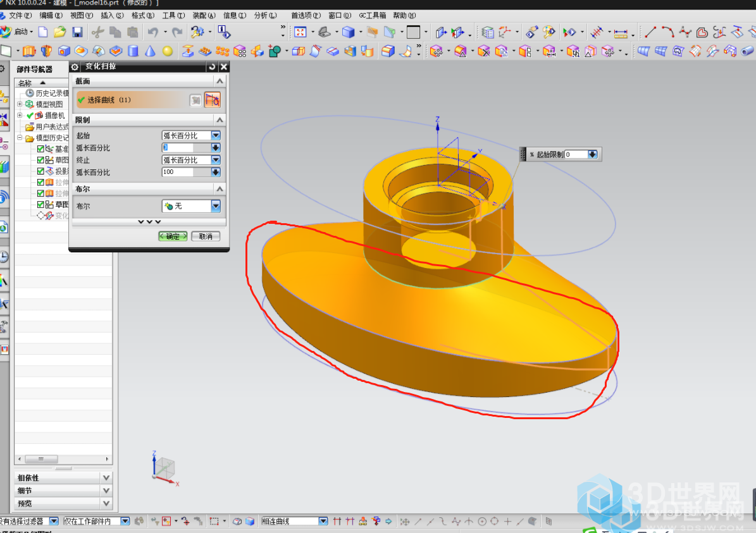756x533 pixels.
Task: Open the 编辑 menu
Action: (x=51, y=15)
